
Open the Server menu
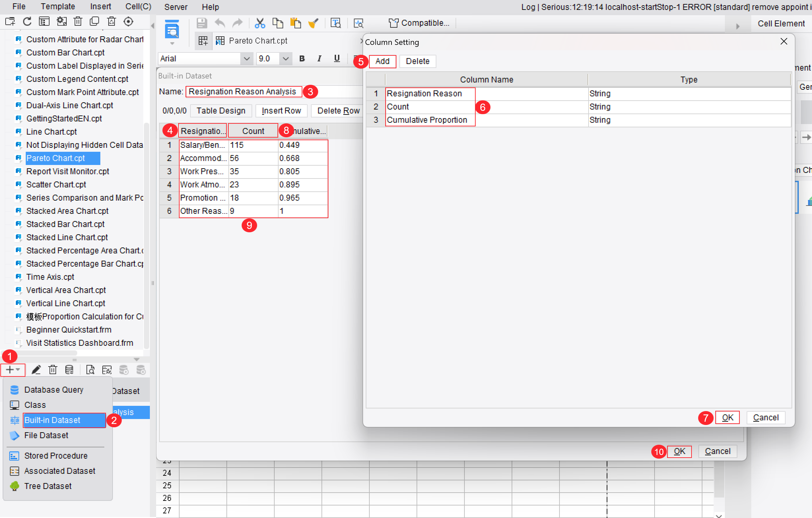176,7
